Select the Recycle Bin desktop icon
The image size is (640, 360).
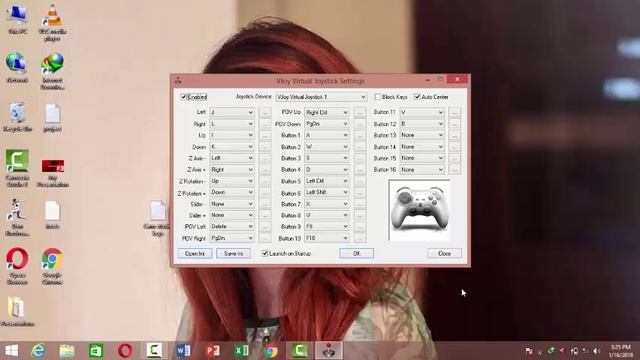click(x=17, y=118)
